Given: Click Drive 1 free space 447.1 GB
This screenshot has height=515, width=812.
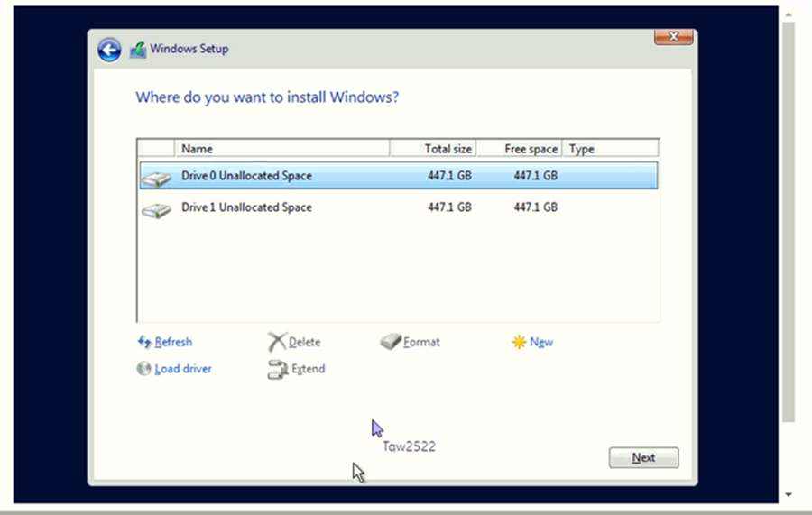Looking at the screenshot, I should tap(535, 207).
